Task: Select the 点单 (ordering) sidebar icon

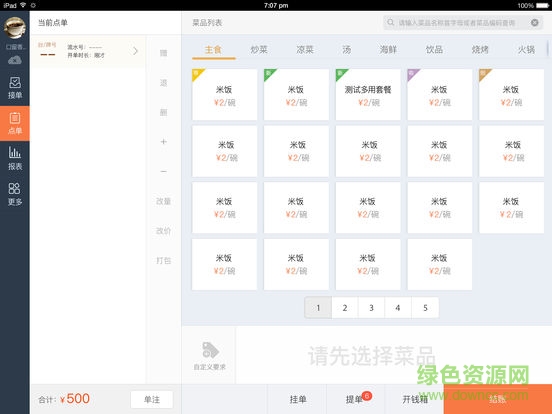Action: pos(15,123)
